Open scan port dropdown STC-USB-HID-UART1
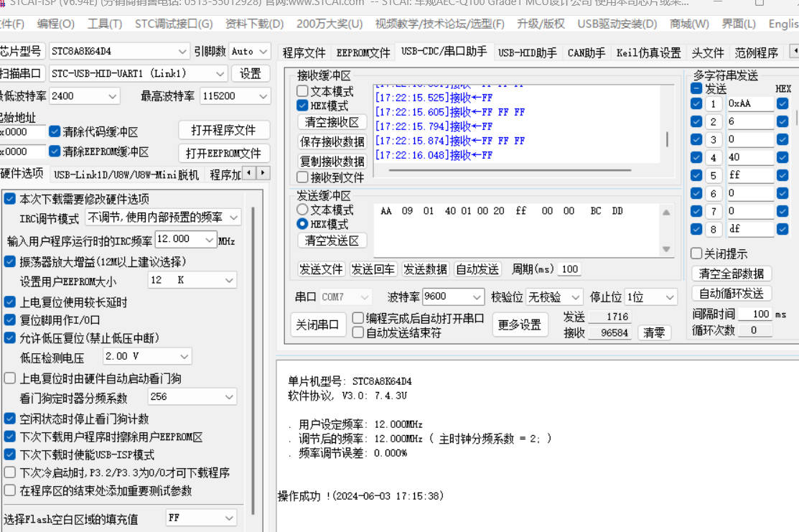 pos(138,73)
